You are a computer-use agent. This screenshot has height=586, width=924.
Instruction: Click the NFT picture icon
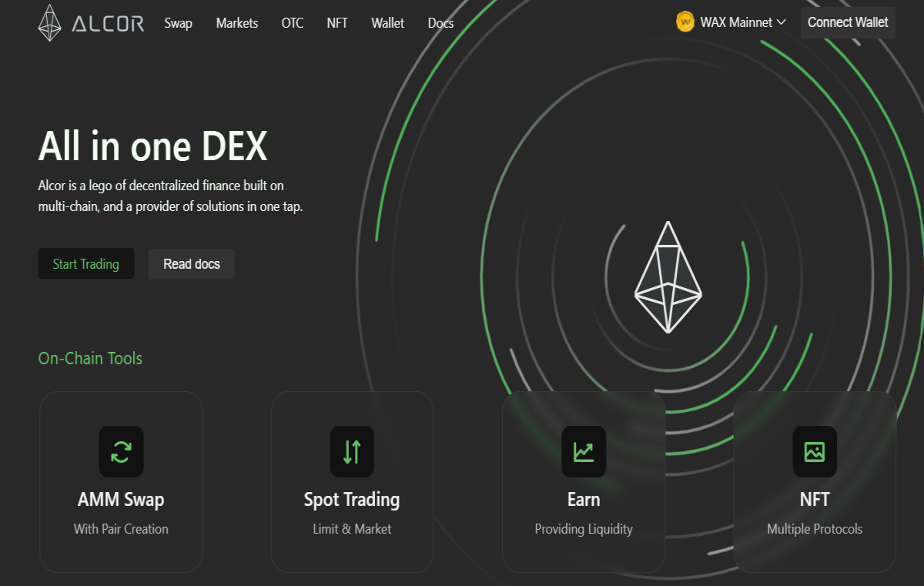tap(815, 451)
